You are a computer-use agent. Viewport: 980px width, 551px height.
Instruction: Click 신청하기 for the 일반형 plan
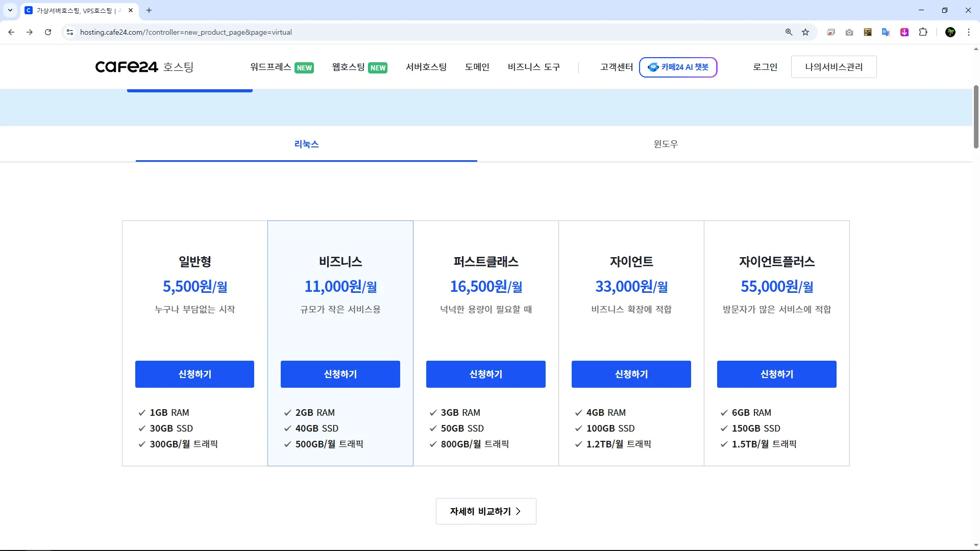click(194, 374)
